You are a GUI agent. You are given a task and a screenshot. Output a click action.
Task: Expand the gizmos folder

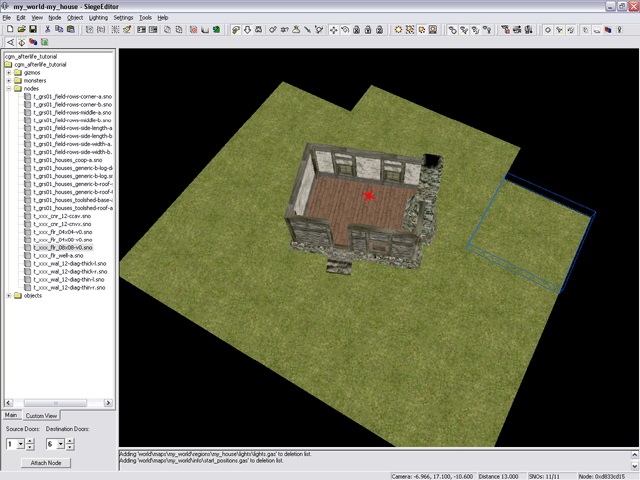[x=9, y=73]
